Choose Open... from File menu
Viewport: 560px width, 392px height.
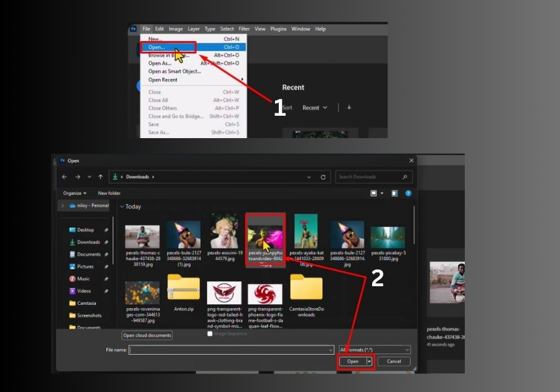coord(194,47)
